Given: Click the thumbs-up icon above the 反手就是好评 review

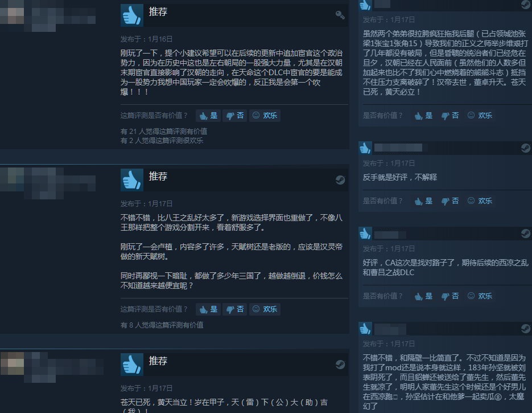Looking at the screenshot, I should pyautogui.click(x=365, y=148).
